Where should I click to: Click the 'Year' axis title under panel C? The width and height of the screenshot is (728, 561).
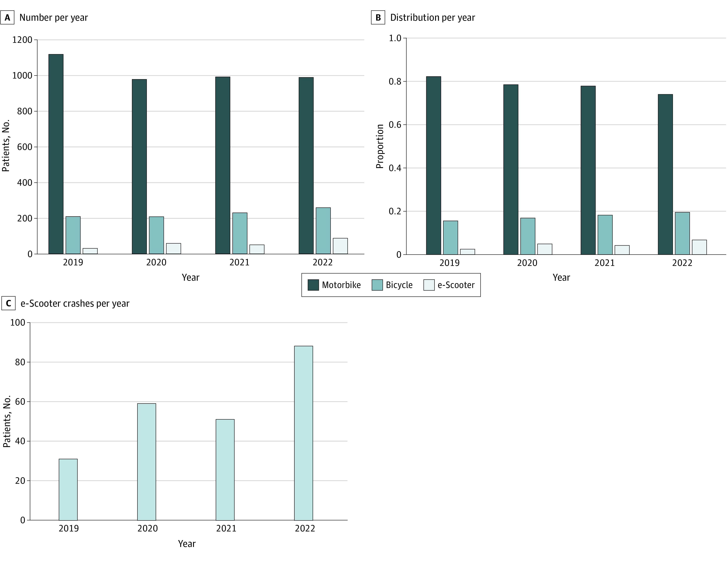[187, 544]
